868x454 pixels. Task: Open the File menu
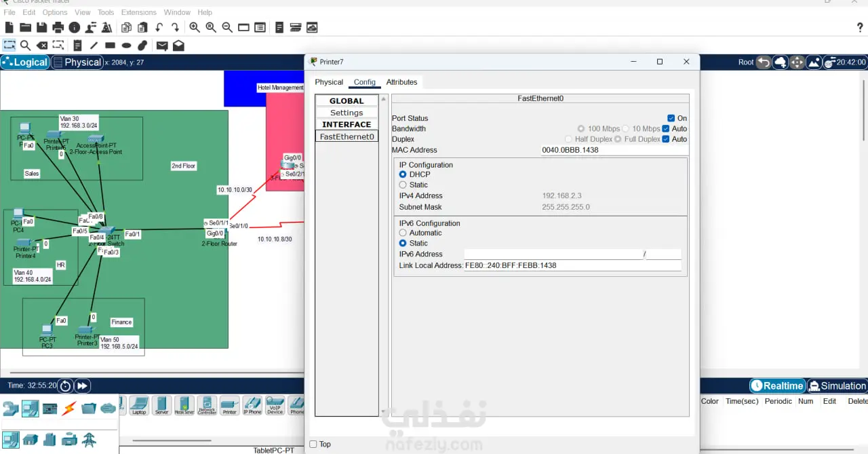click(9, 12)
